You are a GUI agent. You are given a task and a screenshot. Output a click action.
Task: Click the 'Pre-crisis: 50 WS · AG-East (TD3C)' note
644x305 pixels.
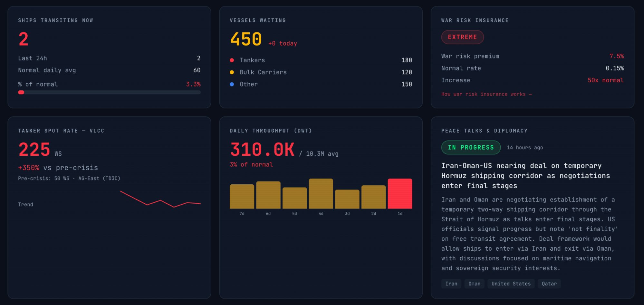point(69,179)
